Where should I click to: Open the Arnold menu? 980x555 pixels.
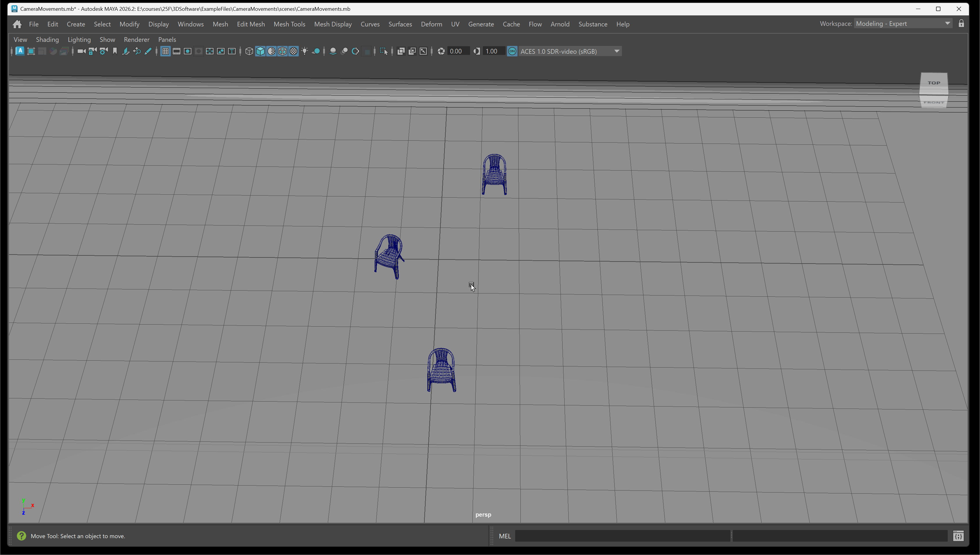click(560, 24)
